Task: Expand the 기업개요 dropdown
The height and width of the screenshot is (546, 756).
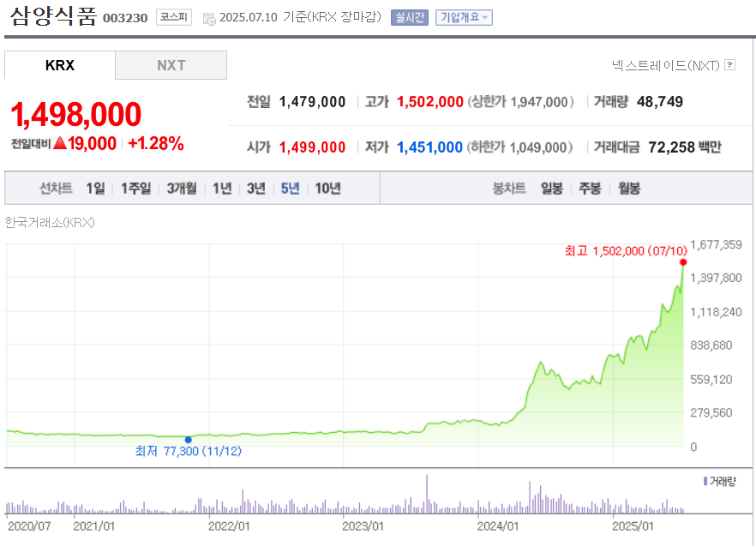Action: [x=463, y=17]
